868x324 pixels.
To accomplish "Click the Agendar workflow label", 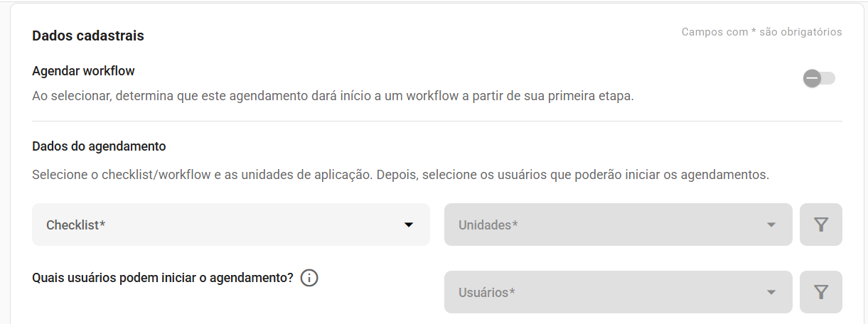I will 84,71.
